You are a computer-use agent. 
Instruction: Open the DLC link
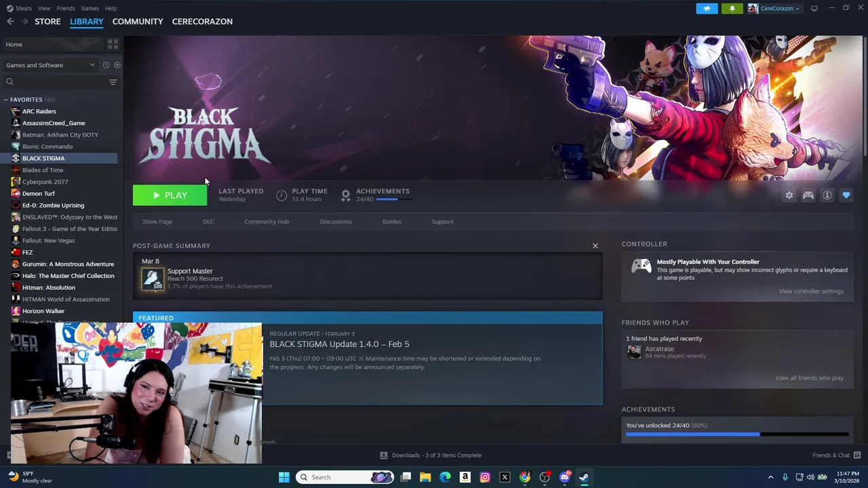tap(208, 222)
